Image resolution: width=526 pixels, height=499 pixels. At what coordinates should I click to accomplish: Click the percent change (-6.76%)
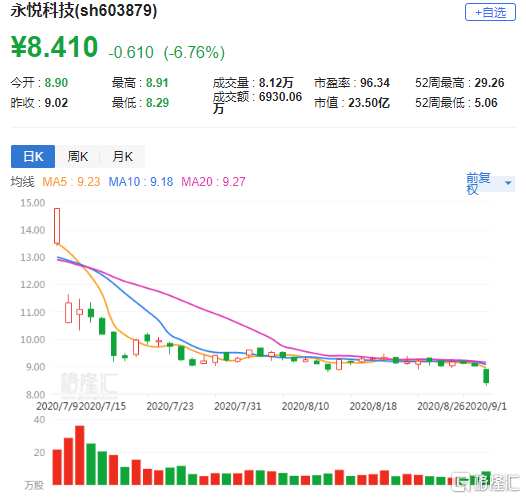194,52
